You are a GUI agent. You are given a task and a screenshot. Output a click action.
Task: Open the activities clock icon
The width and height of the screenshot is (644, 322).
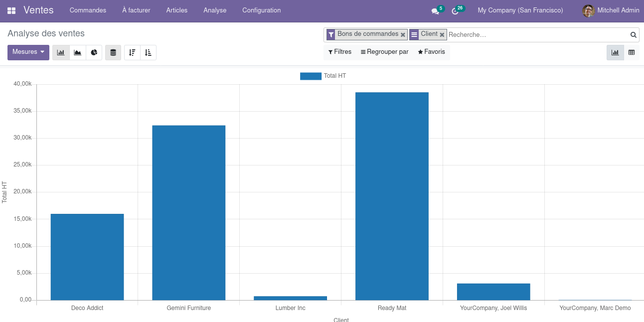pyautogui.click(x=455, y=11)
